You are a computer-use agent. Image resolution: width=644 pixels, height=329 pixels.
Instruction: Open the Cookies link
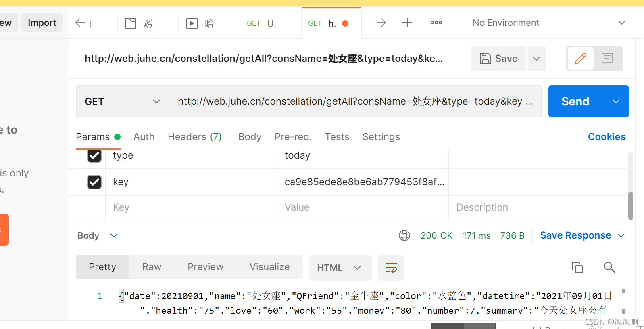pyautogui.click(x=606, y=137)
